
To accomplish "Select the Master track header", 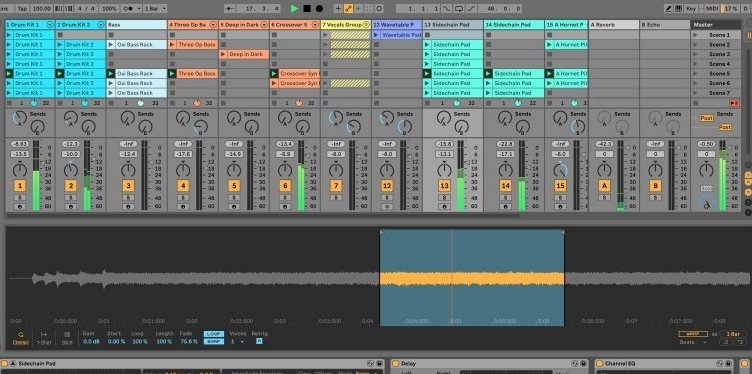I will (717, 24).
